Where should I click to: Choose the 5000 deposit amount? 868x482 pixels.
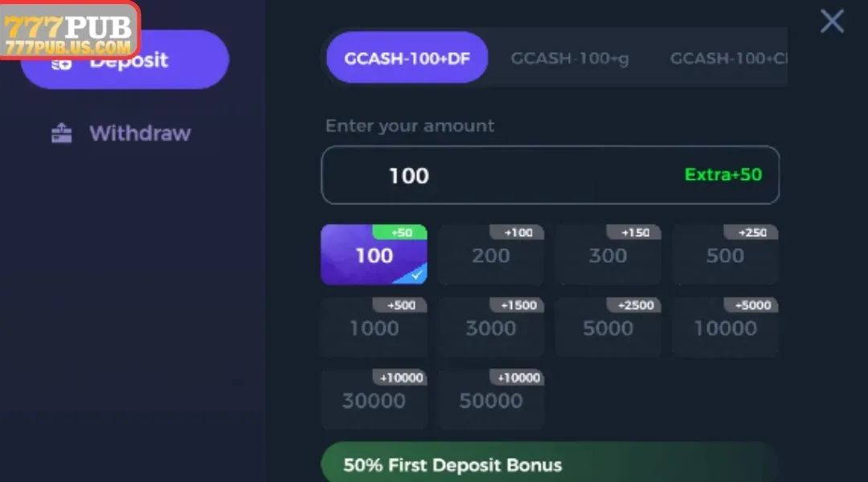(608, 327)
